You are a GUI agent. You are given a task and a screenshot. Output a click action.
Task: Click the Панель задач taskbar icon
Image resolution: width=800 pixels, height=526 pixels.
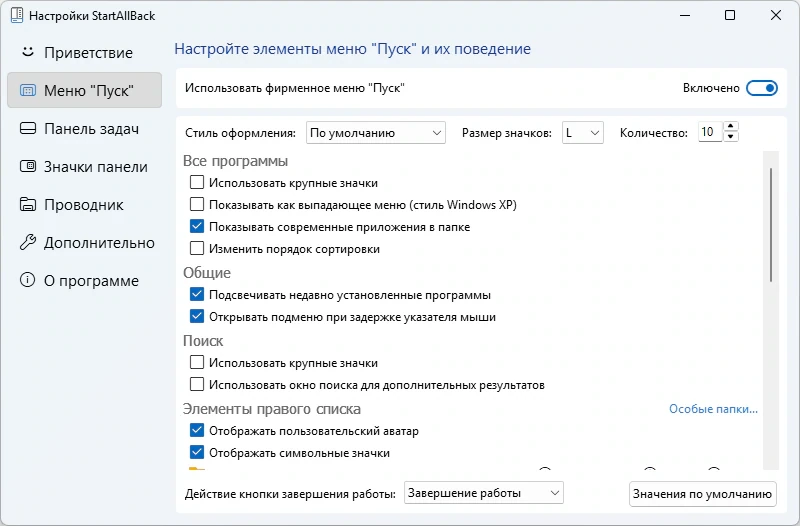tap(28, 128)
